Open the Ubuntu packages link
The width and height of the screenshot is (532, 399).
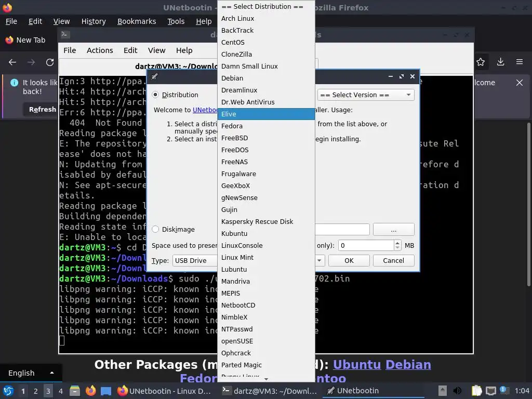pyautogui.click(x=357, y=365)
